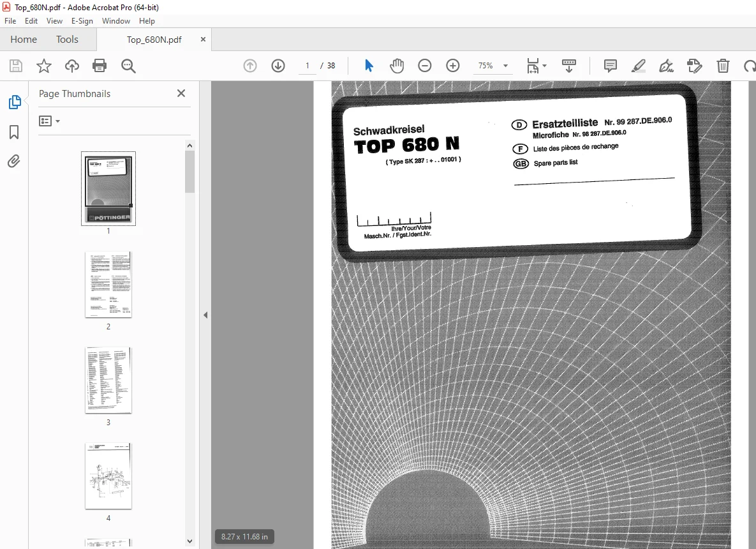Close the Top_680N.pdf tab

pyautogui.click(x=203, y=40)
